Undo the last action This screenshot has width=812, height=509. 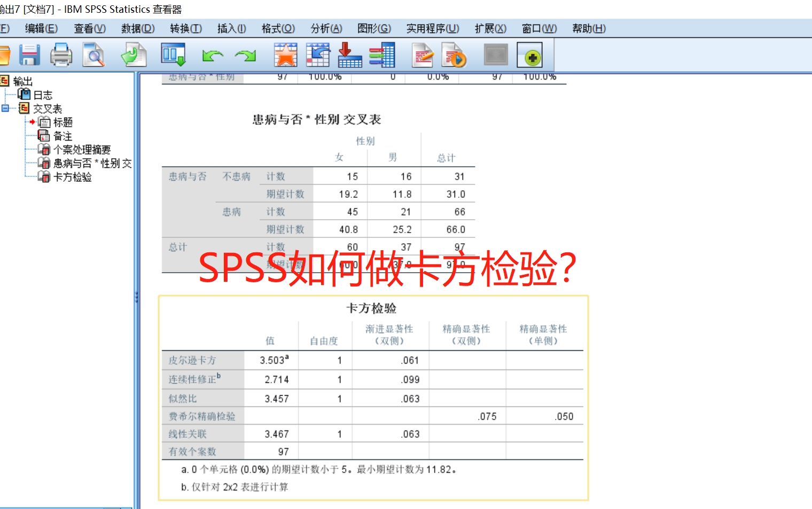tap(212, 54)
